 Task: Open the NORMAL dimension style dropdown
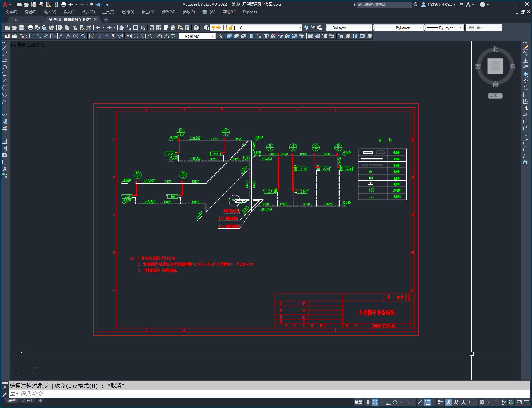(197, 36)
